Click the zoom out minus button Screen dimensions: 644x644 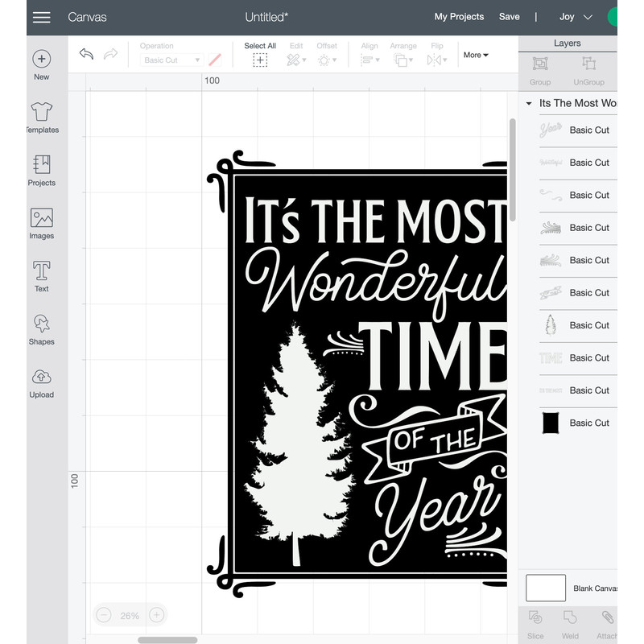(102, 614)
